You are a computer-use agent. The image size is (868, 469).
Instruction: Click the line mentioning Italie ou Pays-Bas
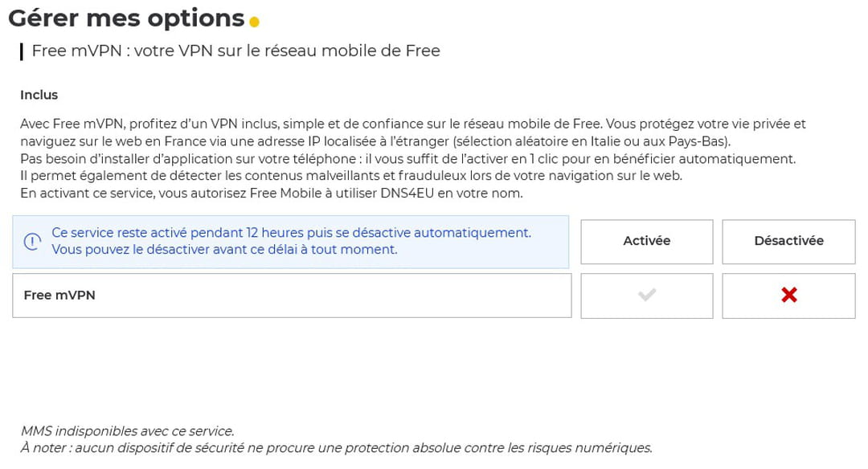[x=375, y=141]
